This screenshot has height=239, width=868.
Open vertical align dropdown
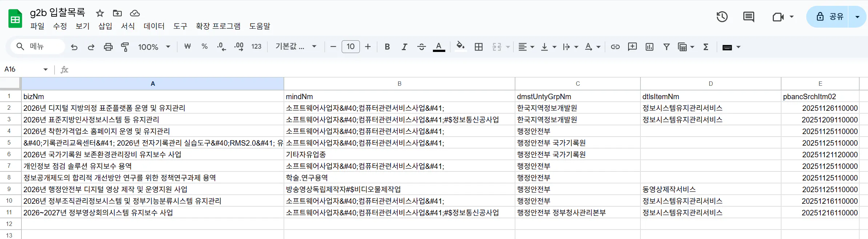tap(548, 47)
